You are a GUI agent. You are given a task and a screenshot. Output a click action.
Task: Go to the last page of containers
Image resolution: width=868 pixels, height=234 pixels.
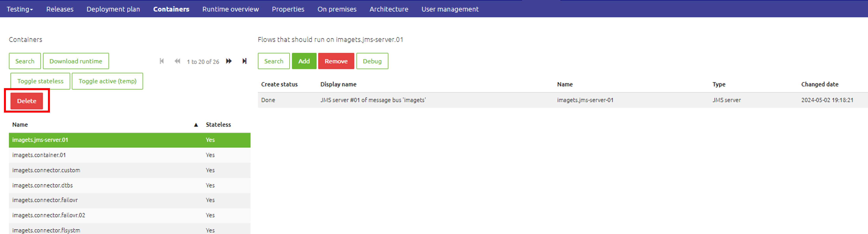(x=244, y=61)
